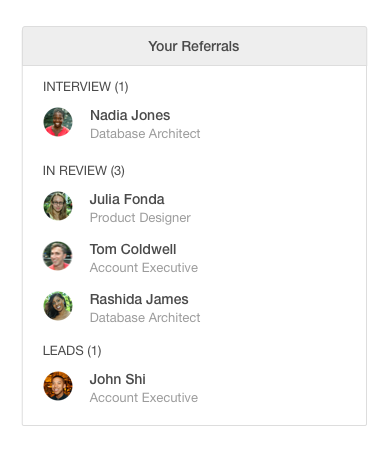This screenshot has height=451, width=389.
Task: Toggle the LEADS (1) section heading
Action: [x=72, y=351]
